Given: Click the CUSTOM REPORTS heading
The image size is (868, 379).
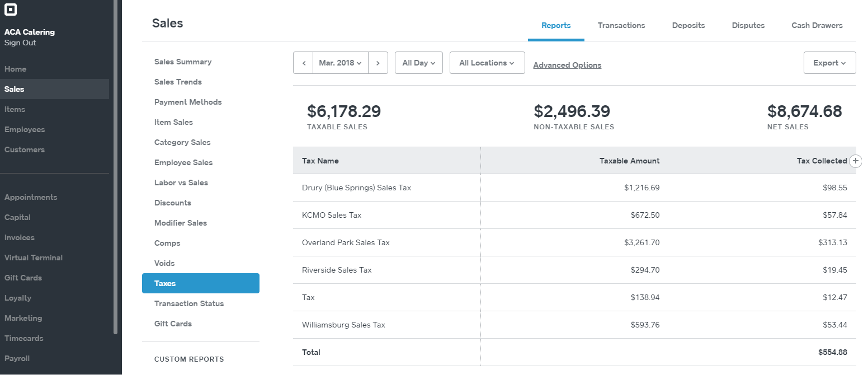Looking at the screenshot, I should coord(189,359).
